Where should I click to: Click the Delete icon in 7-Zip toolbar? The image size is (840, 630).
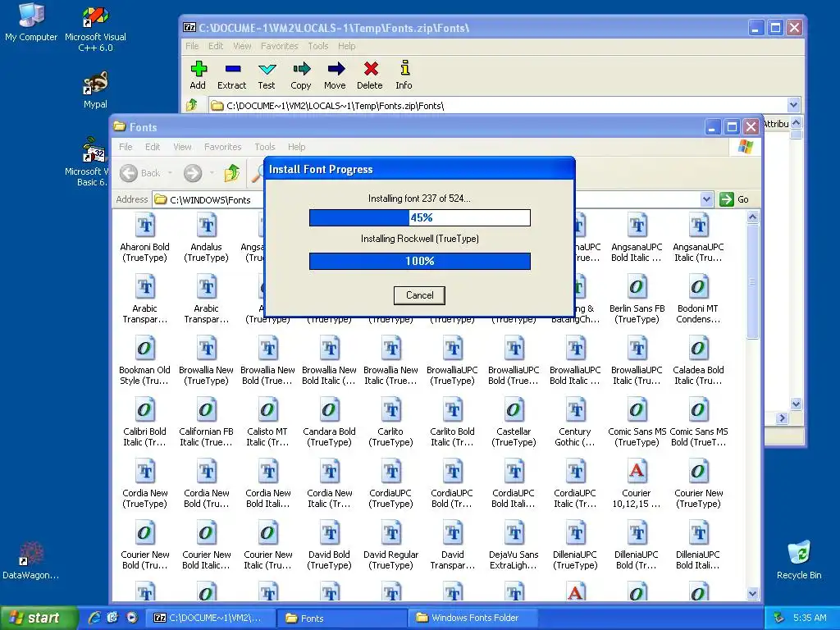[x=371, y=69]
